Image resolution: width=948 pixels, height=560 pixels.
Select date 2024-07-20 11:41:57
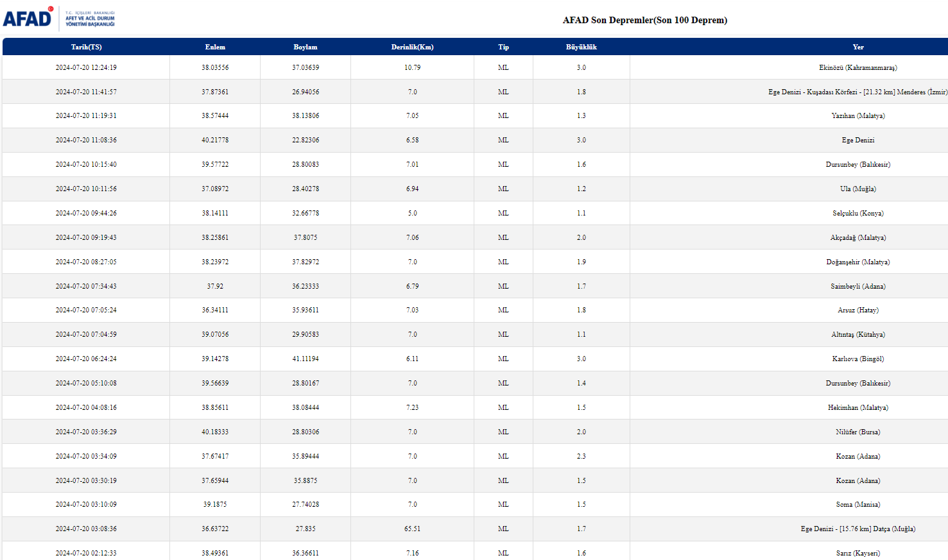pyautogui.click(x=86, y=92)
